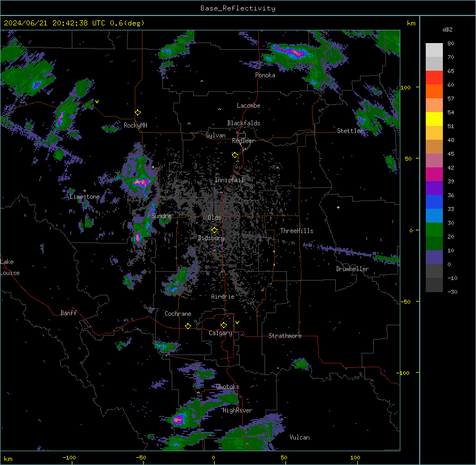Screen dimensions: 476x465
Task: Click the storm cell core west of HighRiver
Action: pos(178,420)
